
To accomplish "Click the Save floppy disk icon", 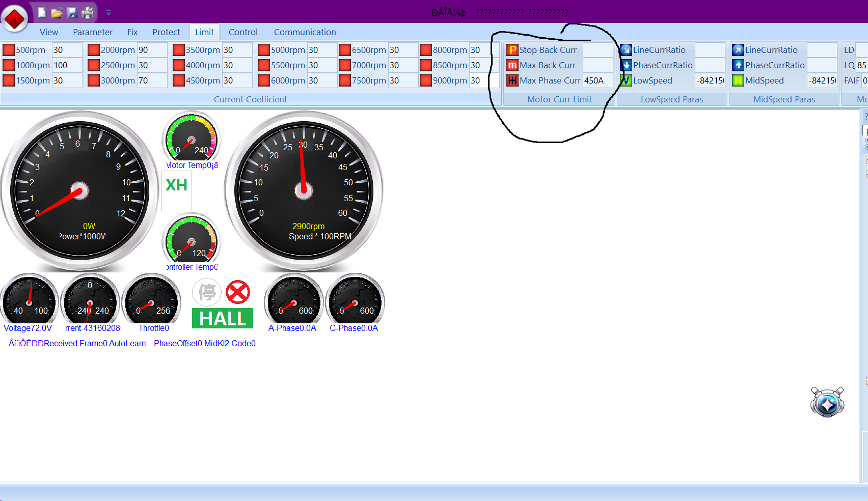I will (x=72, y=13).
